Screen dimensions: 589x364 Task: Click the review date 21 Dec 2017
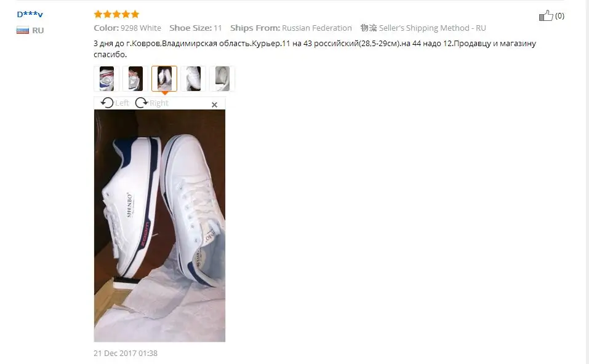pos(126,353)
